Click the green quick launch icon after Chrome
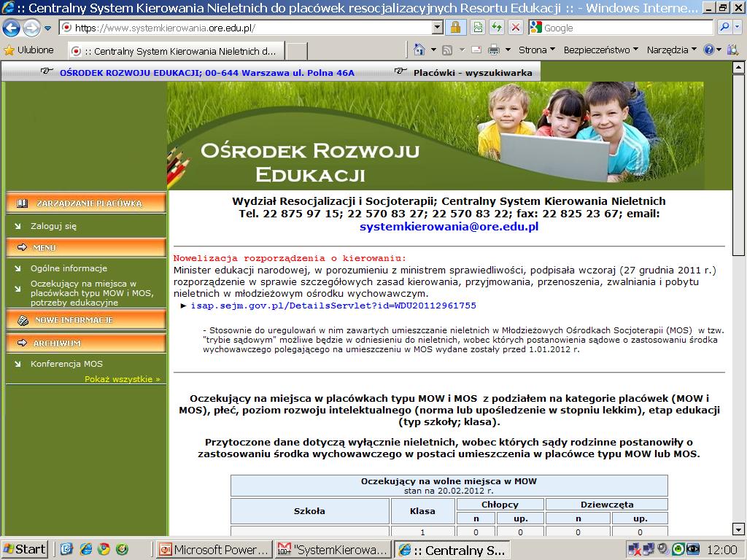Viewport: 747px width, 560px height. click(x=122, y=550)
